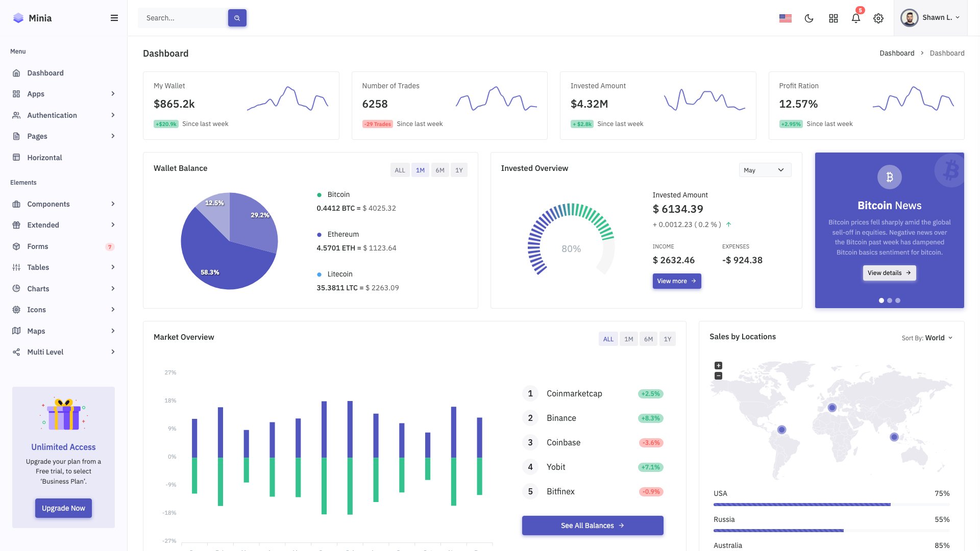
Task: Switch Market Overview to 1Y view
Action: pos(667,338)
